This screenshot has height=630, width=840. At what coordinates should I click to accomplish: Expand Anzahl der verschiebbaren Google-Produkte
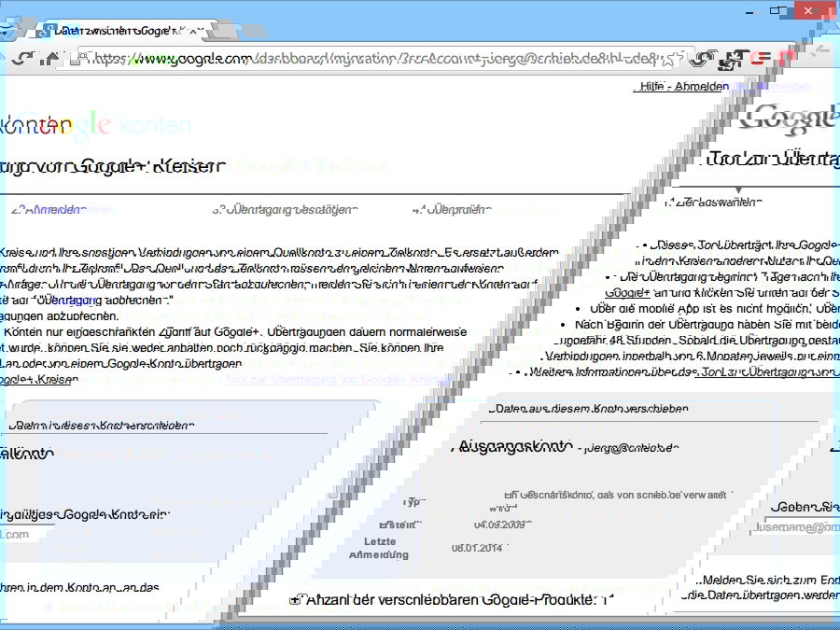point(296,600)
